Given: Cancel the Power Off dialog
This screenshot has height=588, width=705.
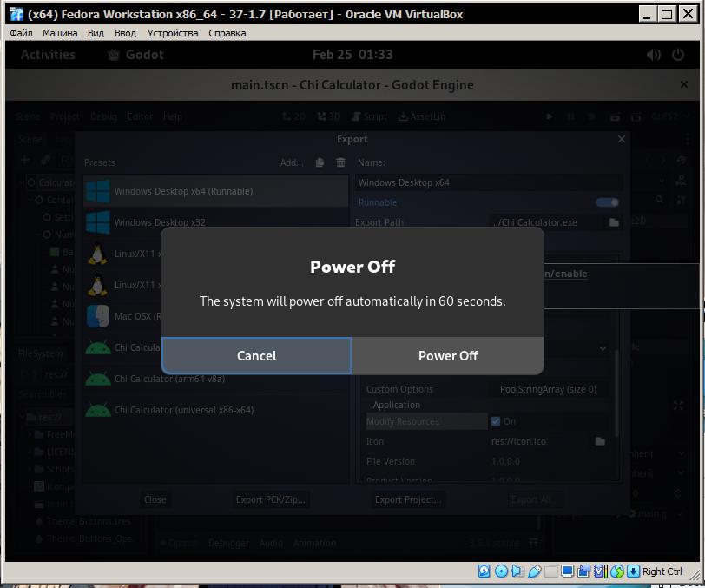Looking at the screenshot, I should 256,355.
